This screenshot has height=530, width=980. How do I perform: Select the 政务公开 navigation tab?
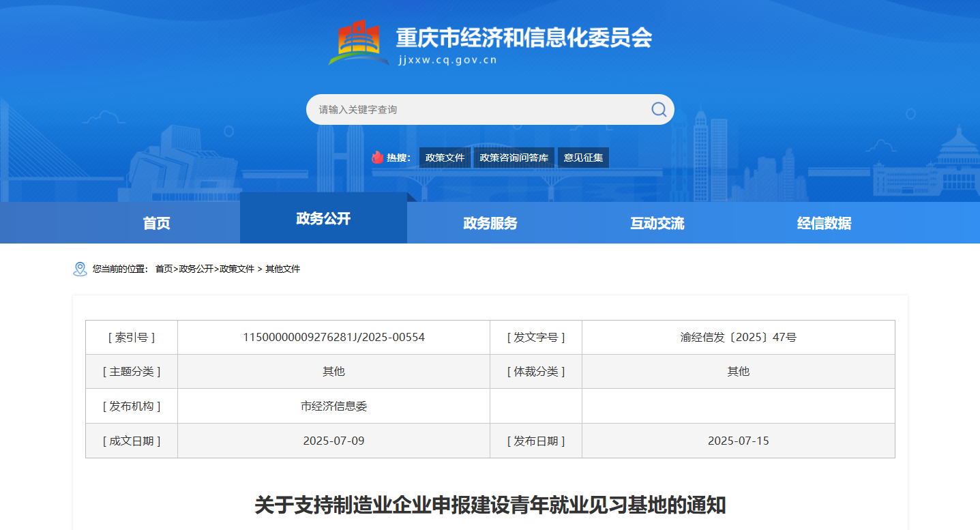pos(323,218)
